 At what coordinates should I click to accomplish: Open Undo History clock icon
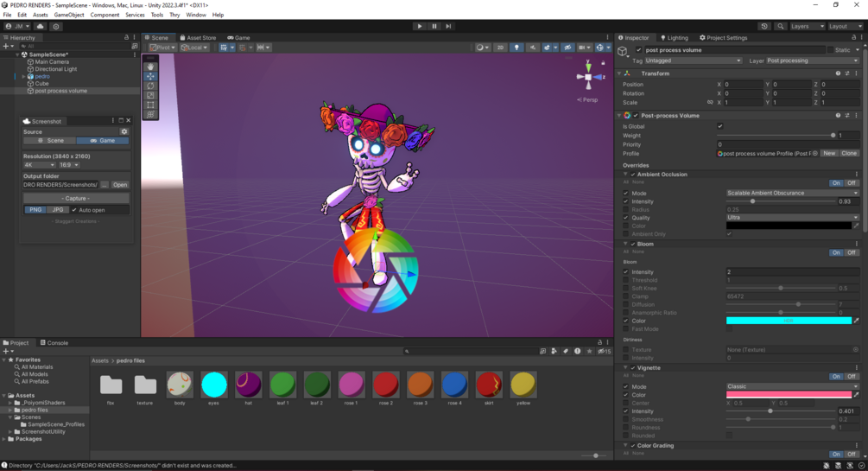pyautogui.click(x=764, y=26)
